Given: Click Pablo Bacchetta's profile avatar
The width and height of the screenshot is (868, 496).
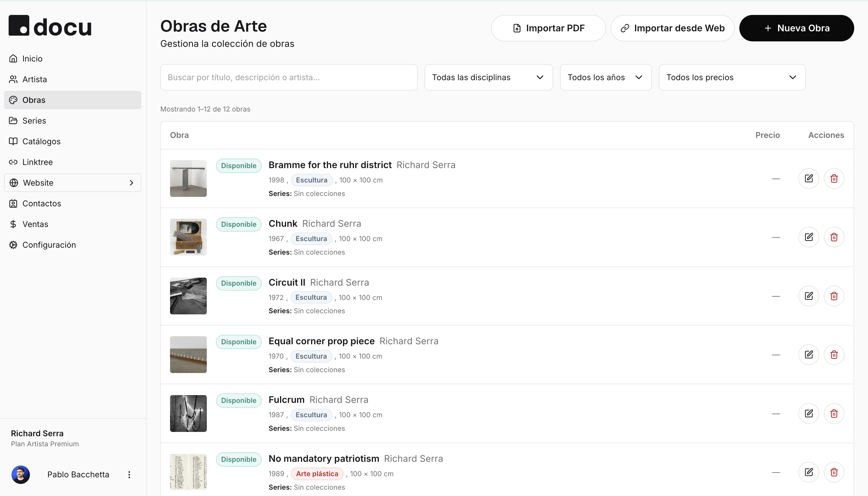Looking at the screenshot, I should [20, 474].
